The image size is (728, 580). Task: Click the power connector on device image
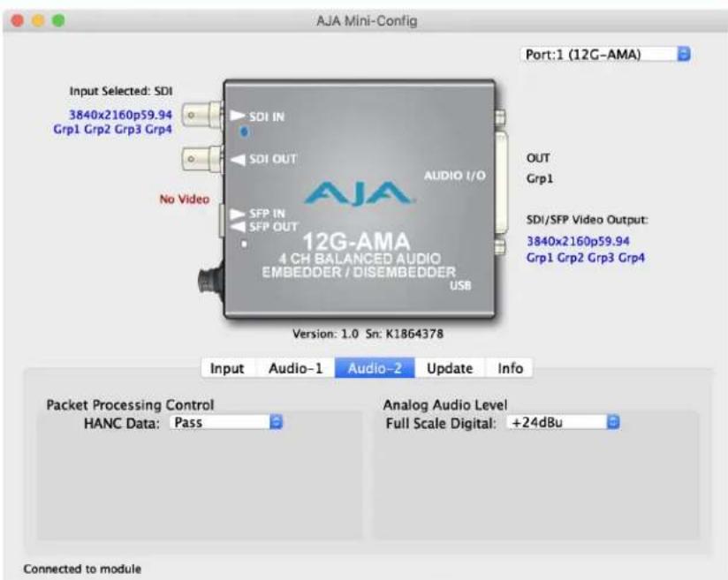point(210,279)
